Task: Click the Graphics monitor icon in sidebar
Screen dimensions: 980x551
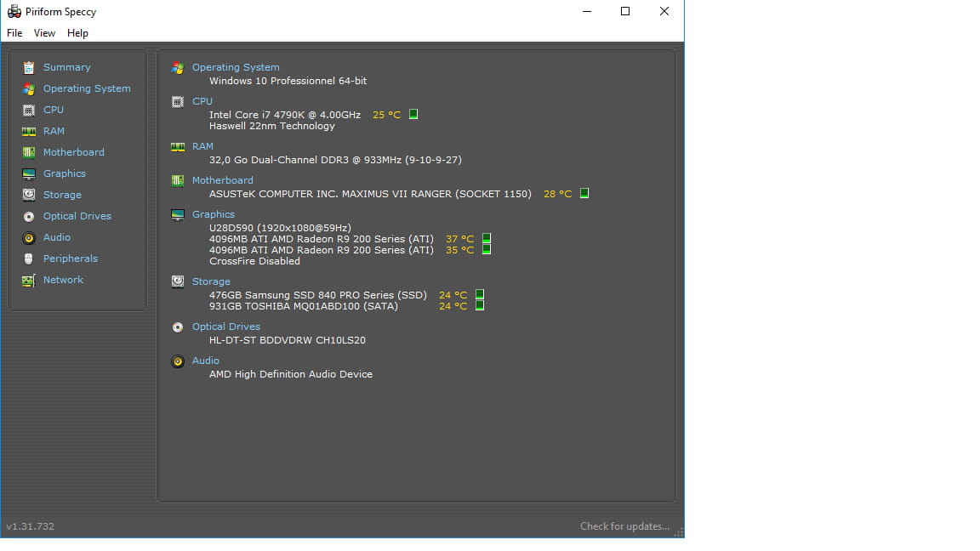Action: click(x=29, y=173)
